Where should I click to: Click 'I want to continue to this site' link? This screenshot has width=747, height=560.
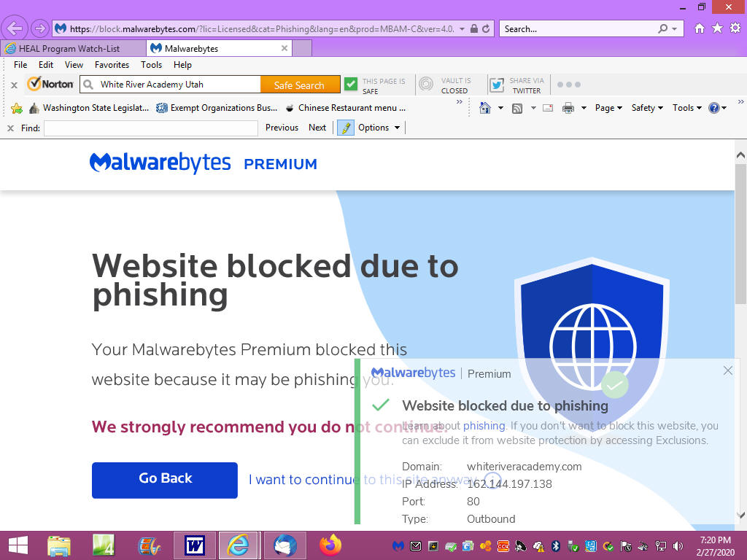[x=362, y=480]
